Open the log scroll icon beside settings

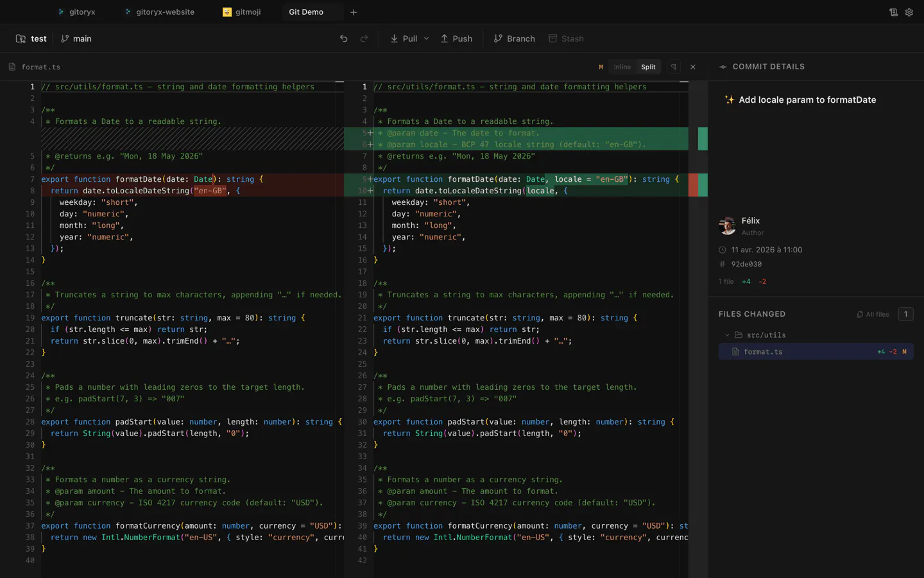(893, 12)
